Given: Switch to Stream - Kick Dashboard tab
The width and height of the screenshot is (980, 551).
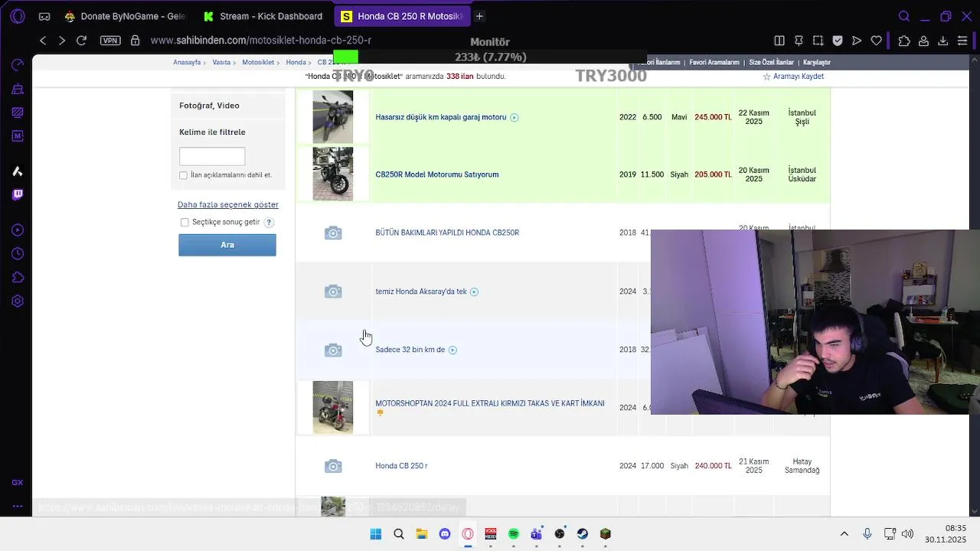Looking at the screenshot, I should pyautogui.click(x=263, y=16).
